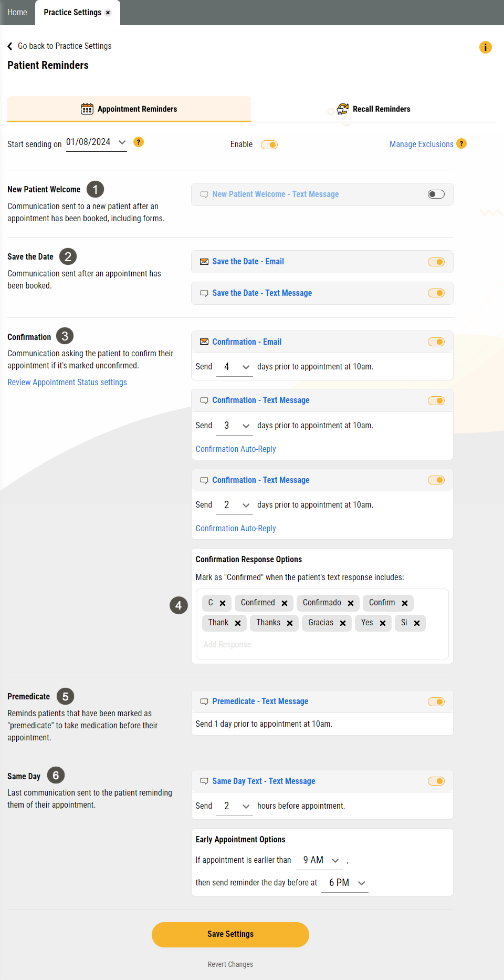Viewport: 504px width, 980px height.
Task: Click Go back to Practice Settings text
Action: (x=65, y=46)
